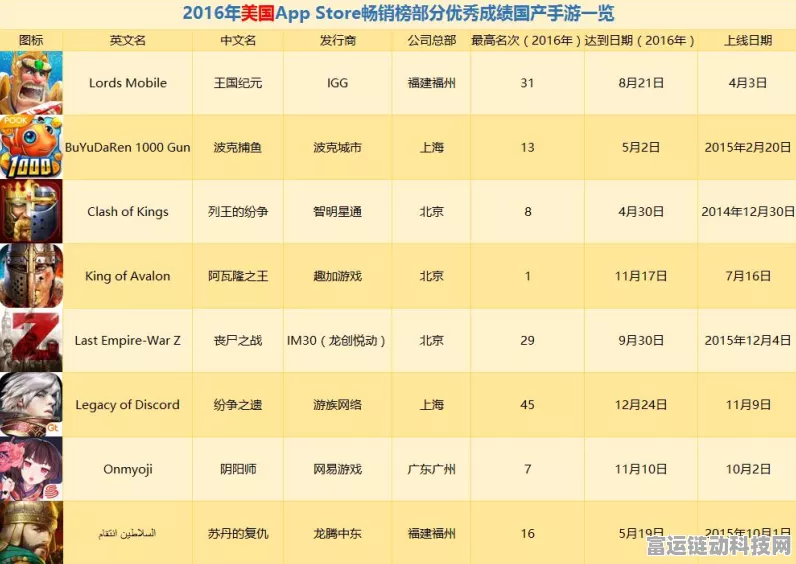Click the King of Avalon rank 1 cell
Viewport: 796px width, 564px height.
[x=527, y=276]
